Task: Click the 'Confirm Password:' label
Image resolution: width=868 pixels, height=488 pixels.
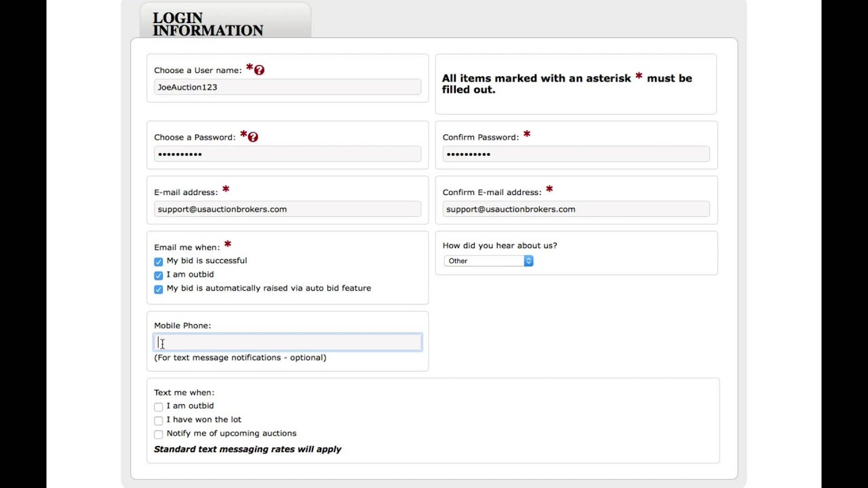Action: click(480, 137)
